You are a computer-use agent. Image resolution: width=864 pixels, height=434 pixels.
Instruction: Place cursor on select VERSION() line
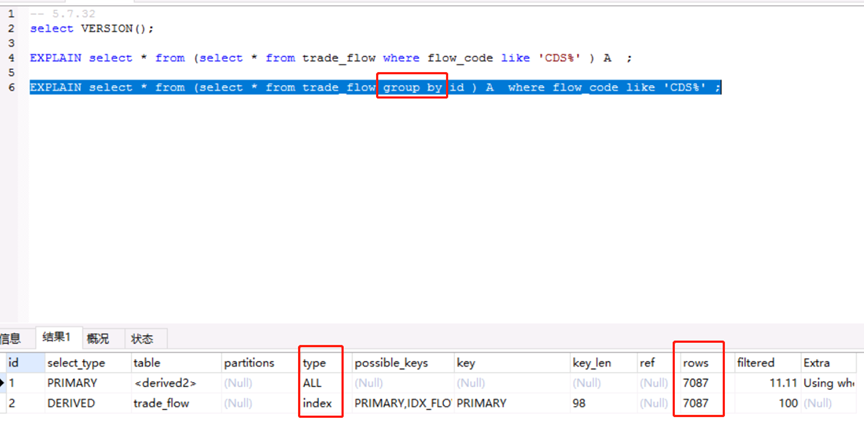coord(92,29)
